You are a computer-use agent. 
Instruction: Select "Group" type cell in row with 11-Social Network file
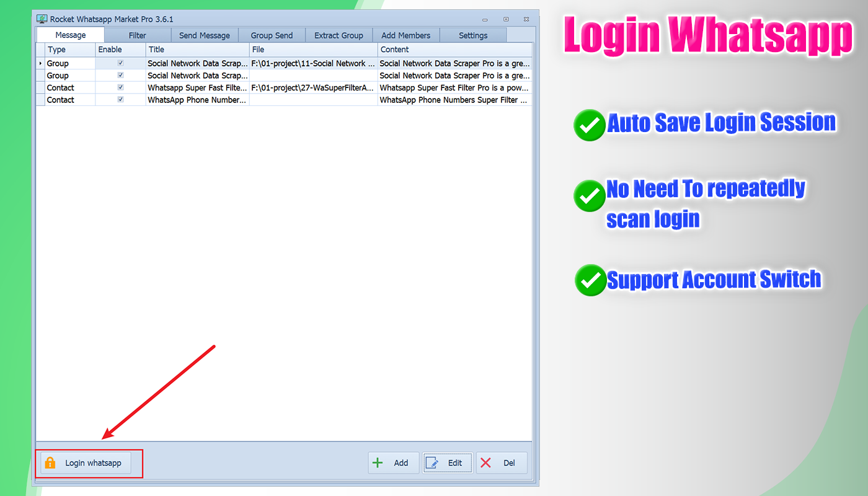[x=70, y=63]
